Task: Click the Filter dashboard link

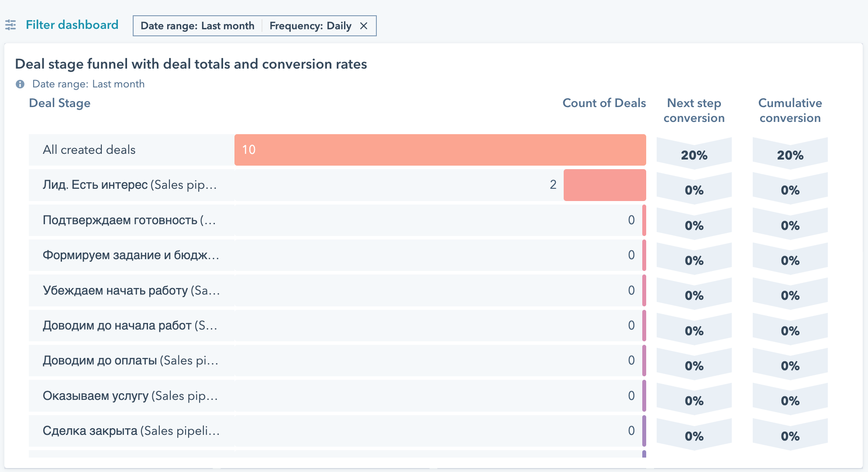Action: 72,25
